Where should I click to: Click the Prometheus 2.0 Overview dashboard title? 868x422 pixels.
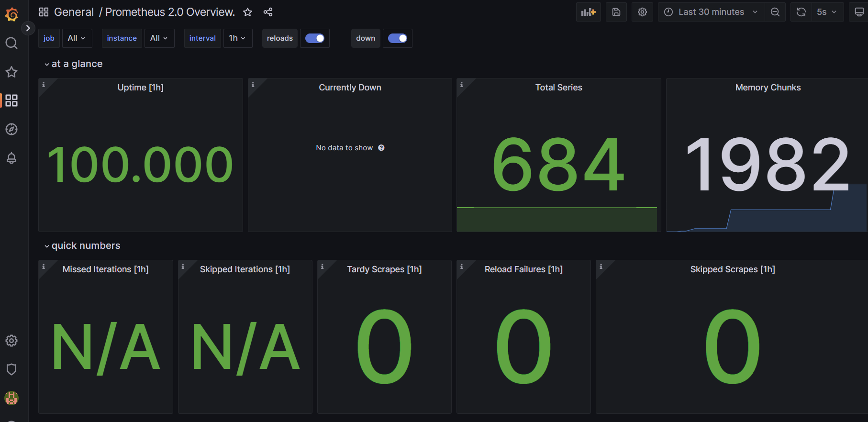pyautogui.click(x=170, y=12)
